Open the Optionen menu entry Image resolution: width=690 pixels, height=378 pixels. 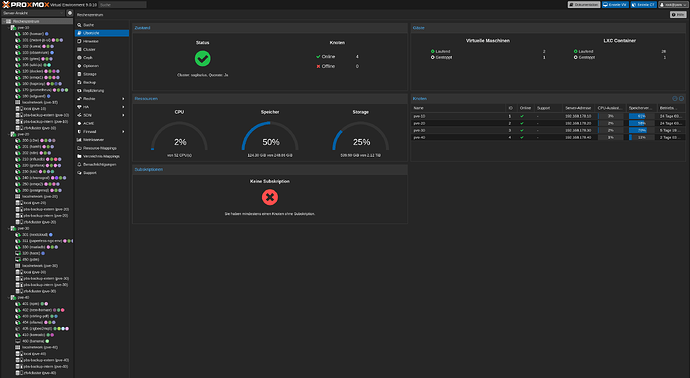coord(102,66)
